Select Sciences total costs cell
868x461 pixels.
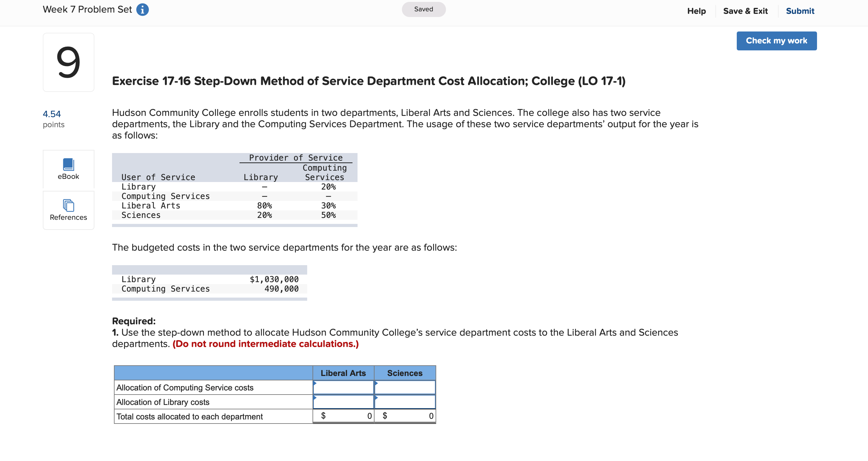pos(405,416)
